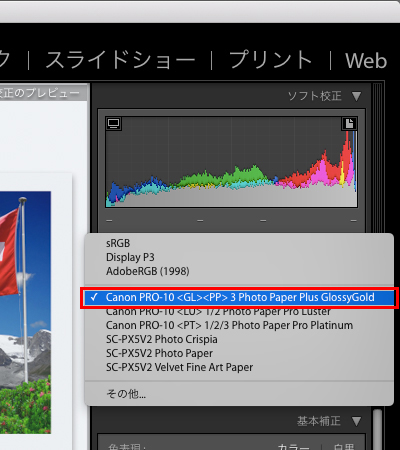The height and width of the screenshot is (450, 400).
Task: Collapse the 基本補正 panel triangle
Action: tap(356, 421)
